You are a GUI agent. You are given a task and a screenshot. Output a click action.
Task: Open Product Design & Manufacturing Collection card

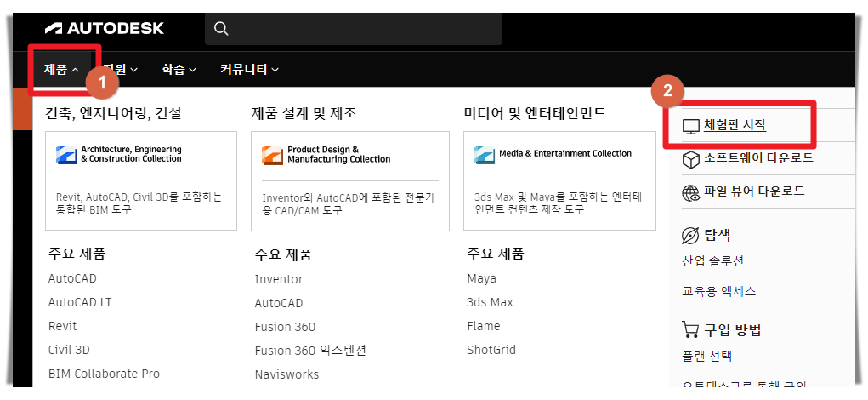(350, 181)
